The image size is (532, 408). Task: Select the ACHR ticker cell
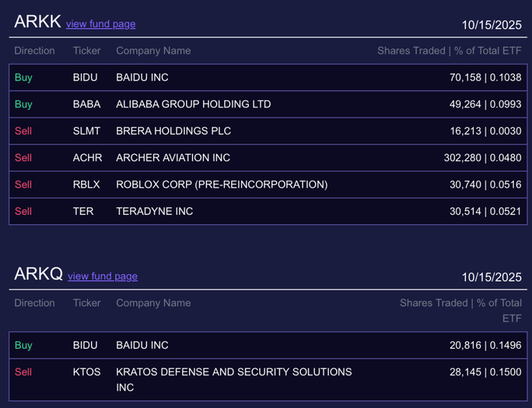click(x=87, y=158)
